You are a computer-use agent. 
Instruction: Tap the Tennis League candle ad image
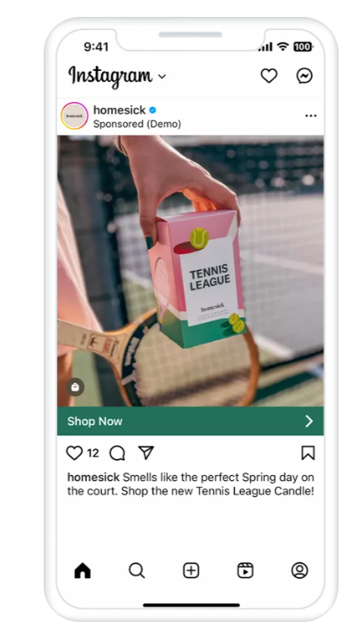190,271
